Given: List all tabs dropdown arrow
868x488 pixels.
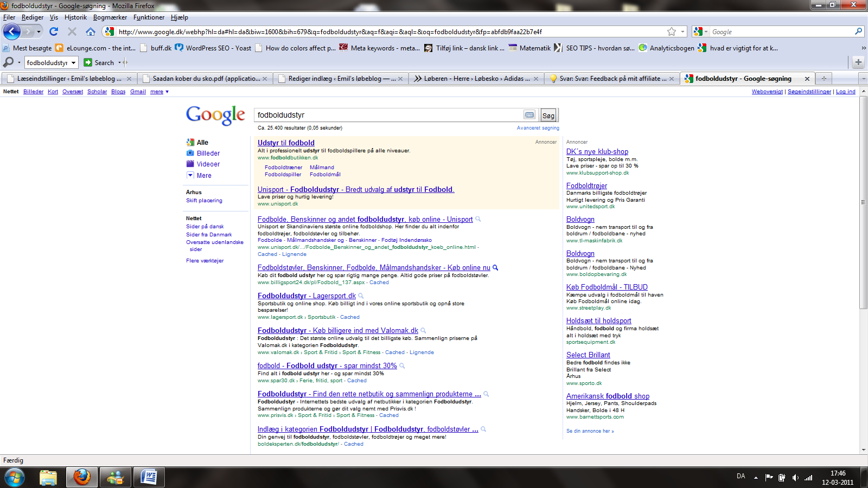Looking at the screenshot, I should click(x=863, y=79).
